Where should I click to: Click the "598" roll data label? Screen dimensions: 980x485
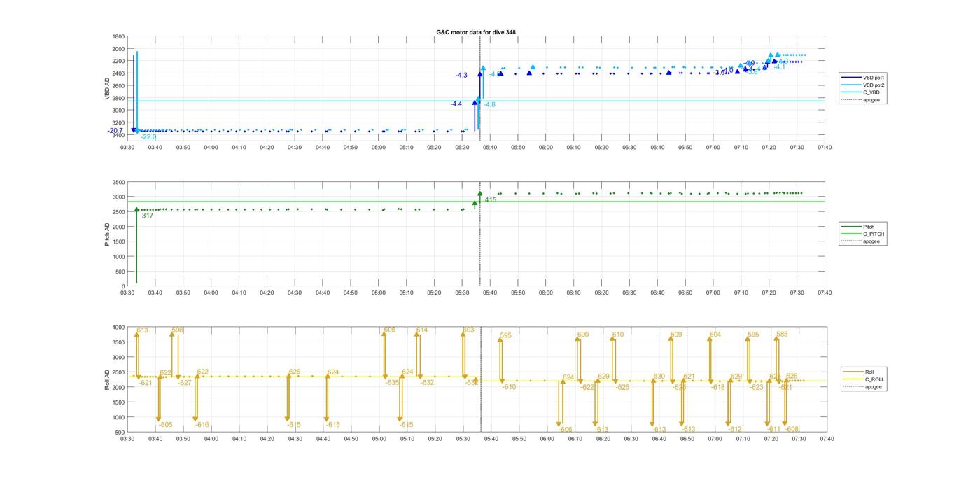click(x=178, y=330)
